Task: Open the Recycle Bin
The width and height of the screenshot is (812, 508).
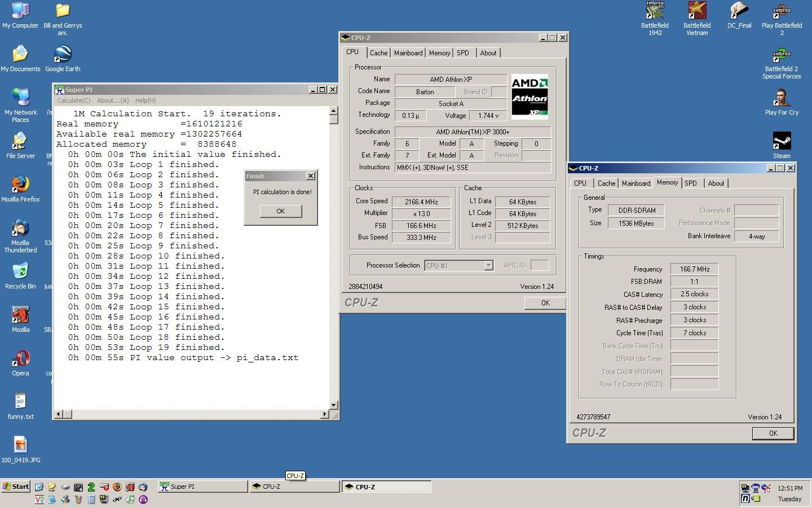Action: tap(20, 276)
